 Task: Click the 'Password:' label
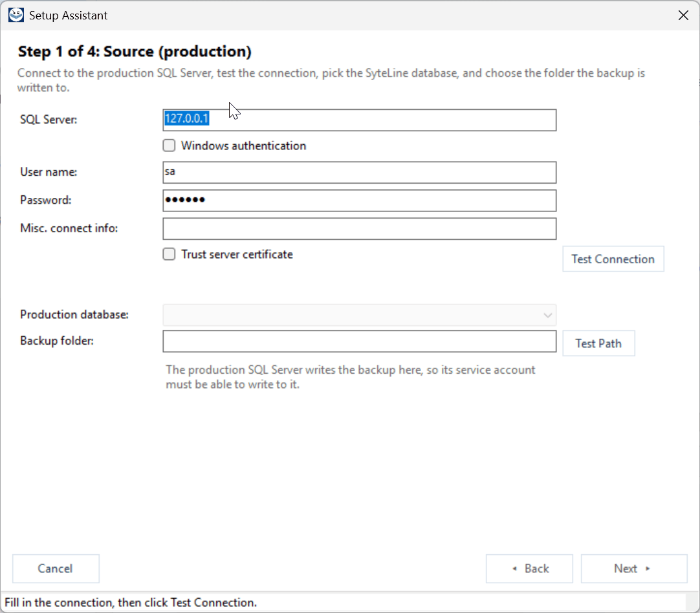[x=45, y=200]
